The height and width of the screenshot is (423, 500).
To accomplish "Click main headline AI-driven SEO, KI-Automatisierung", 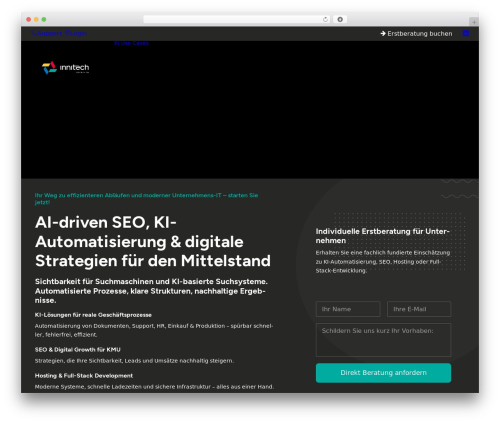I will pos(153,242).
